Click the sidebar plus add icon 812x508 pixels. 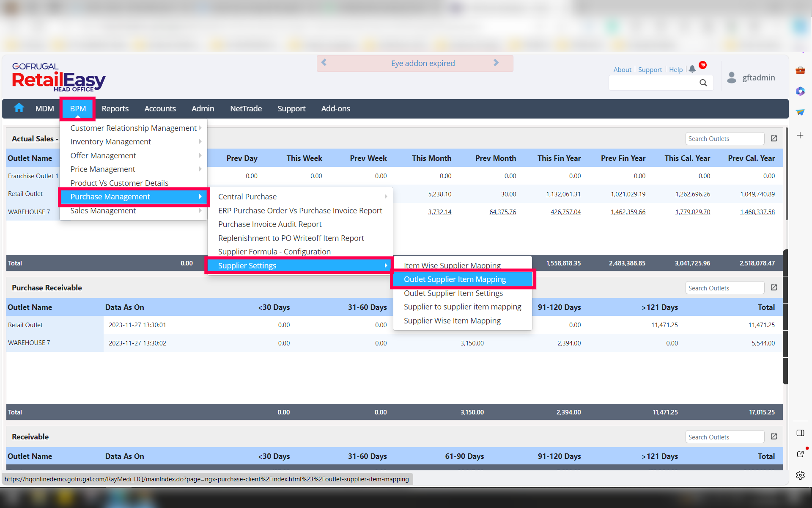(800, 135)
